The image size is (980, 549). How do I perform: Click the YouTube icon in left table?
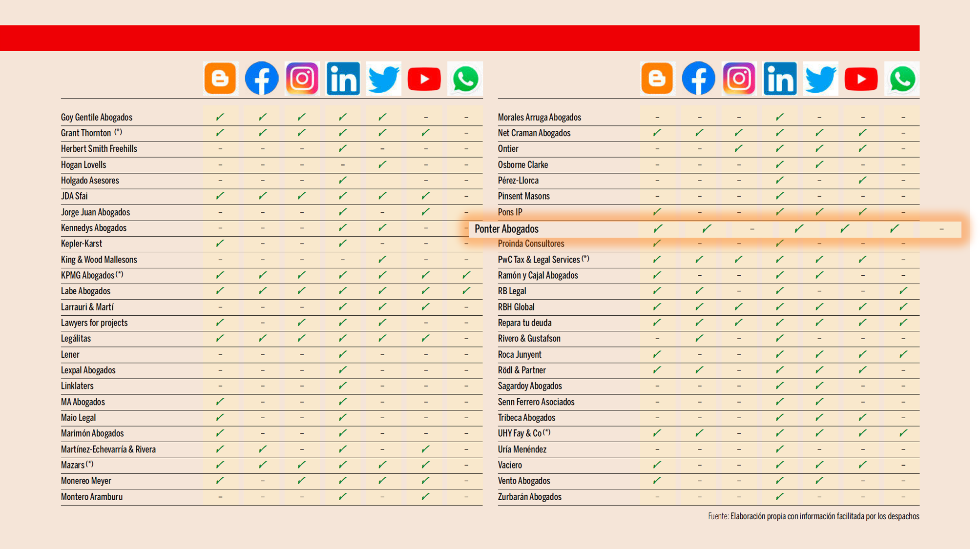click(x=424, y=79)
